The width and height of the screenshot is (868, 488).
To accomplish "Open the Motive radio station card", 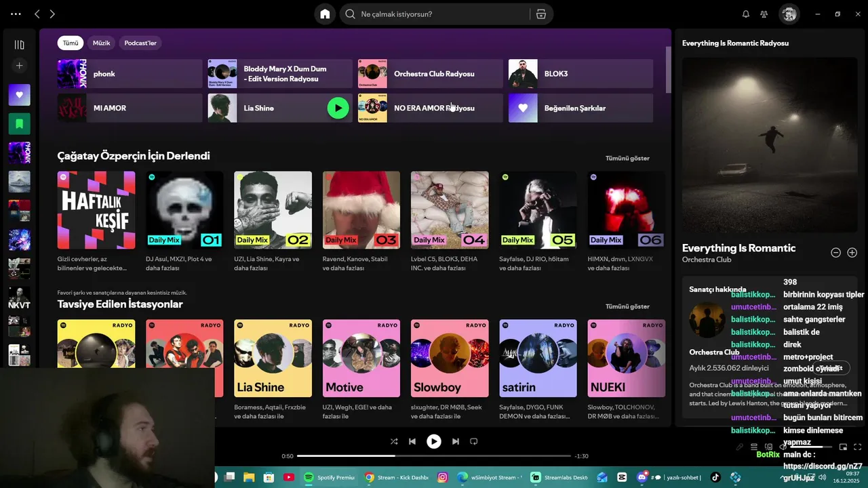I will 361,369.
